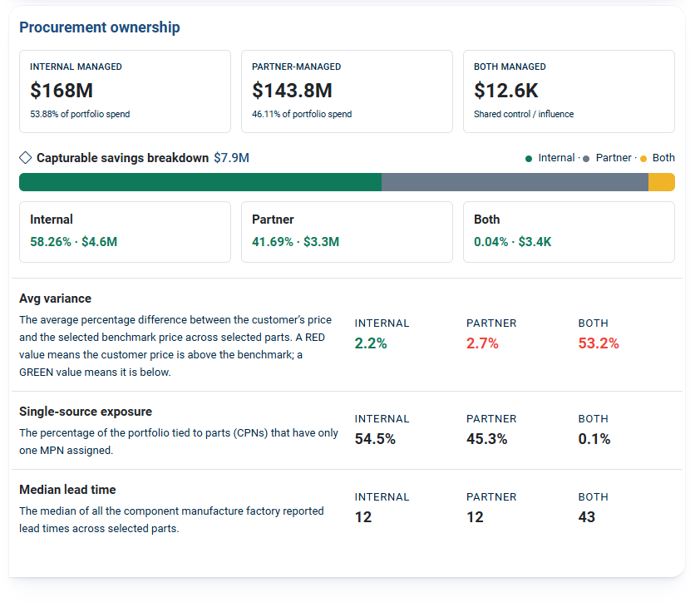Viewport: 700px width, 607px height.
Task: Select the green Internal segment of savings bar
Action: 200,182
